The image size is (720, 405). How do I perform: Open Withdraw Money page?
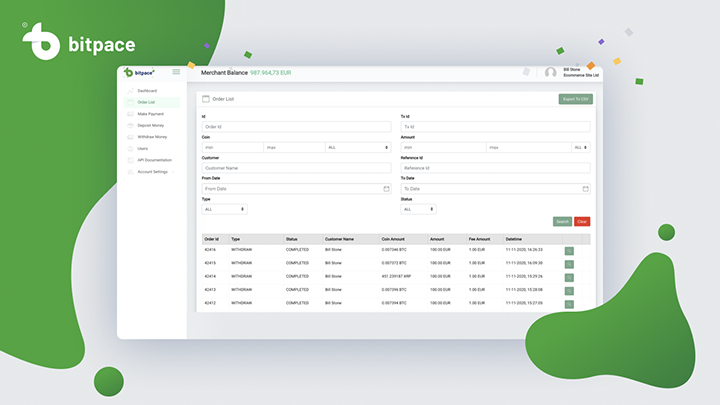click(152, 137)
